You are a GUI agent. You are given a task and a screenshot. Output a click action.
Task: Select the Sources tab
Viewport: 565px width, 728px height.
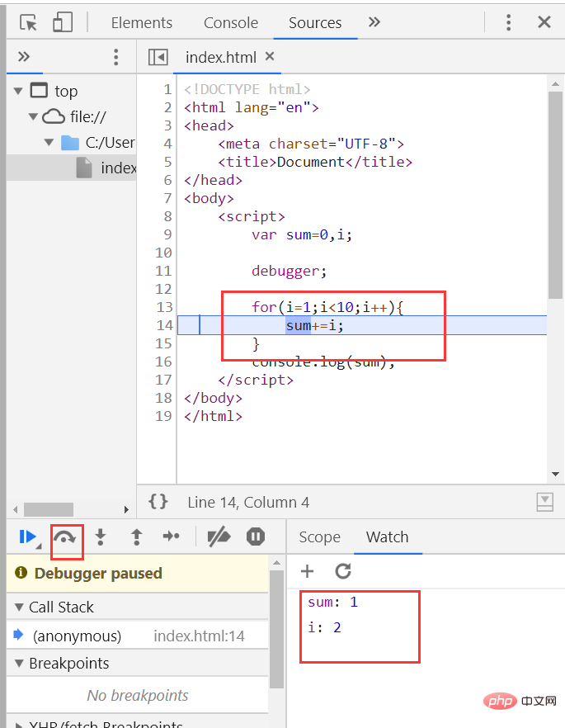[315, 22]
